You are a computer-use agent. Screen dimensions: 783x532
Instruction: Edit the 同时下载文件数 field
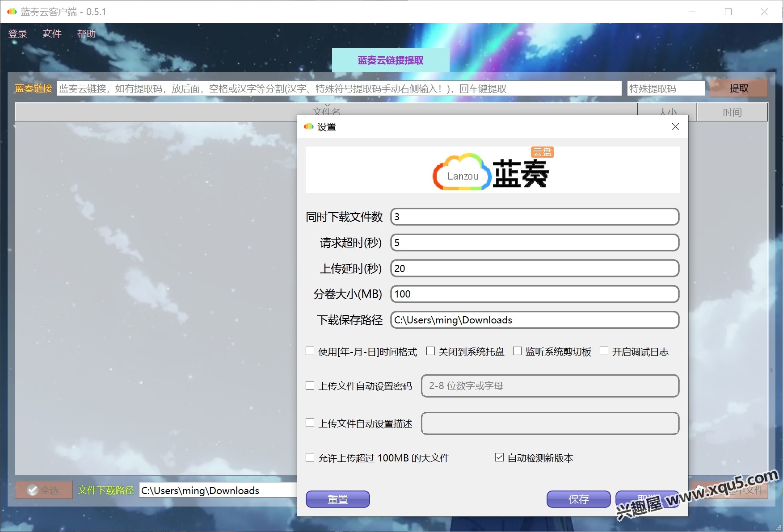pos(535,217)
